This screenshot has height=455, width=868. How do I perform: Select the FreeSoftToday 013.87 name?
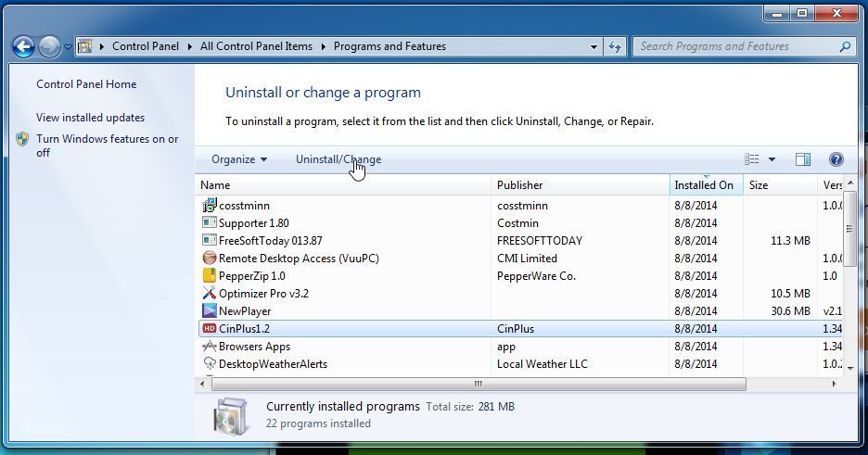pyautogui.click(x=270, y=241)
